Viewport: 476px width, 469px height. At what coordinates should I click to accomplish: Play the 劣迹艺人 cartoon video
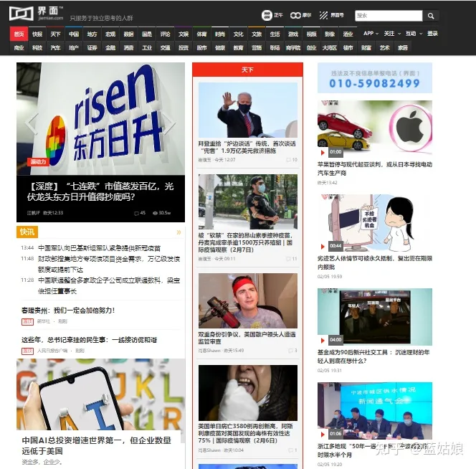pos(323,246)
